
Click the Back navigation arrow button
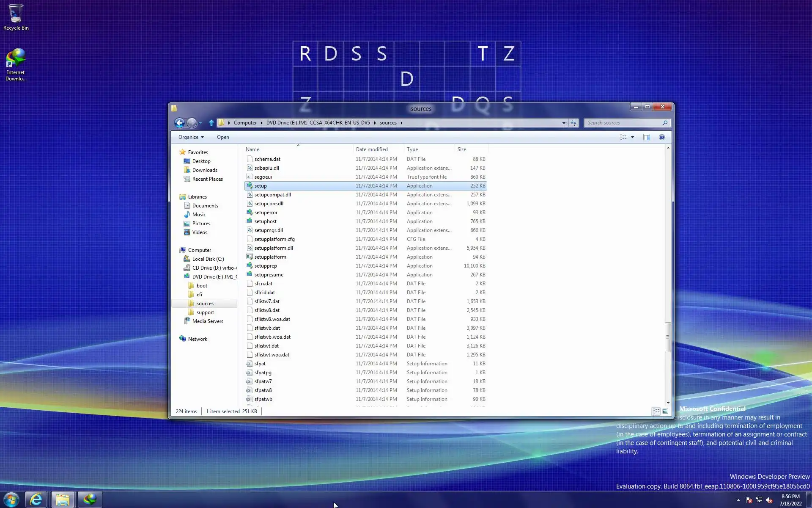(179, 123)
